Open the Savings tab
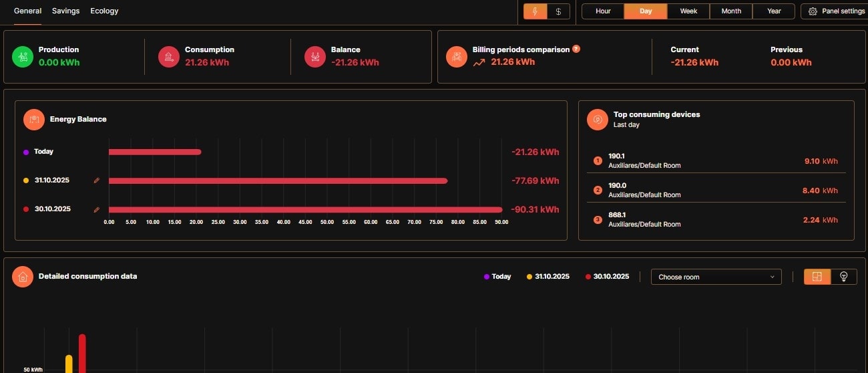The width and height of the screenshot is (868, 373). [65, 11]
